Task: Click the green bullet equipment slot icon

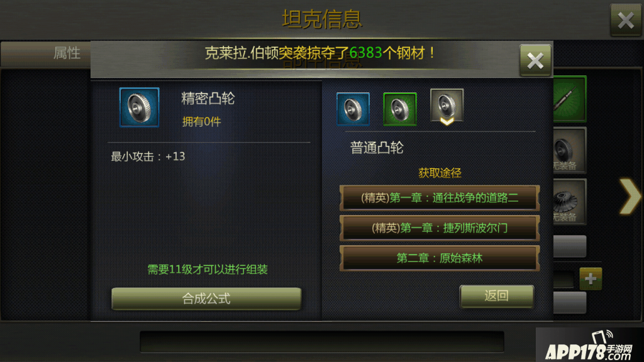Action: (570, 99)
